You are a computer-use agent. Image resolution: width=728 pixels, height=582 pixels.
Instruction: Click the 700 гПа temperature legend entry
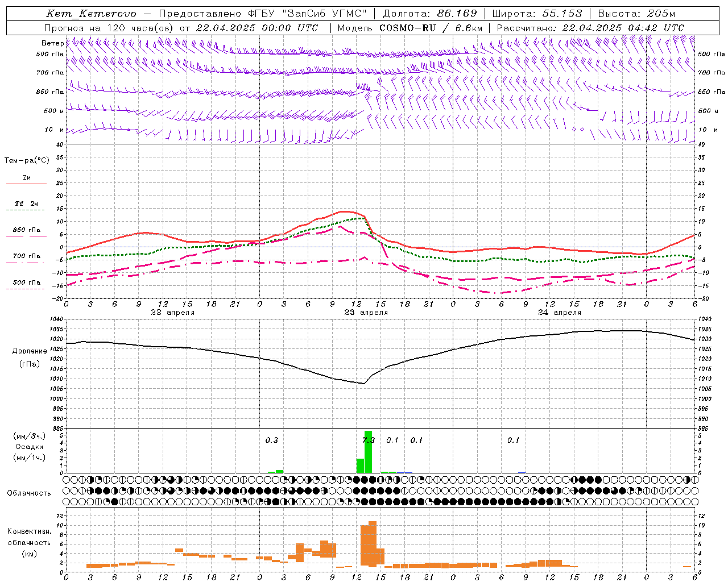pos(26,257)
